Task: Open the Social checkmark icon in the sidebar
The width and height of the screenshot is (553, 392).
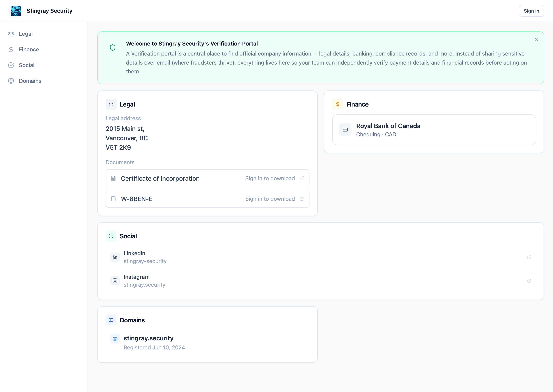Action: pos(11,65)
